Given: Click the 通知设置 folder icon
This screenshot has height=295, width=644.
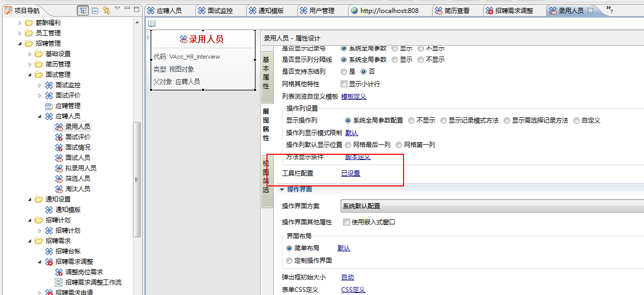Looking at the screenshot, I should click(x=39, y=199).
